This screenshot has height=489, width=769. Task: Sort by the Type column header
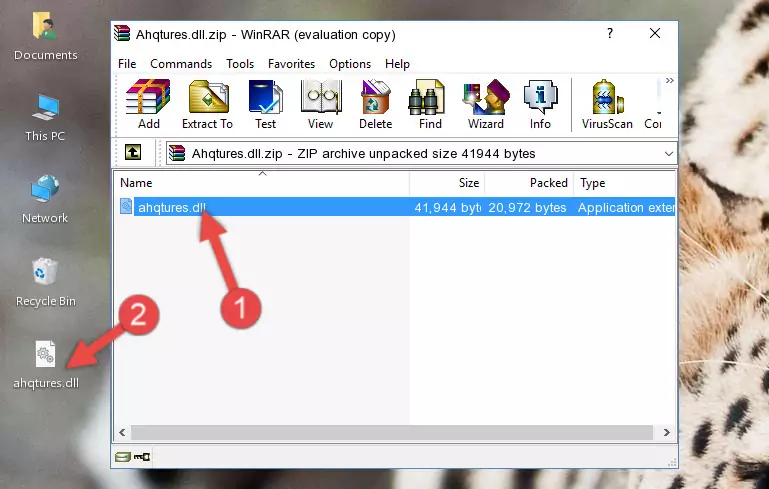[625, 183]
